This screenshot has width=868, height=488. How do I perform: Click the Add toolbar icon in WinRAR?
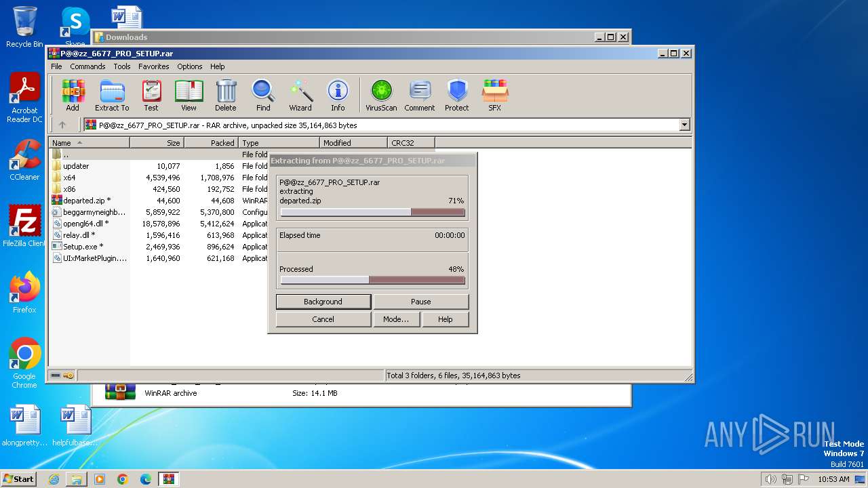coord(73,95)
